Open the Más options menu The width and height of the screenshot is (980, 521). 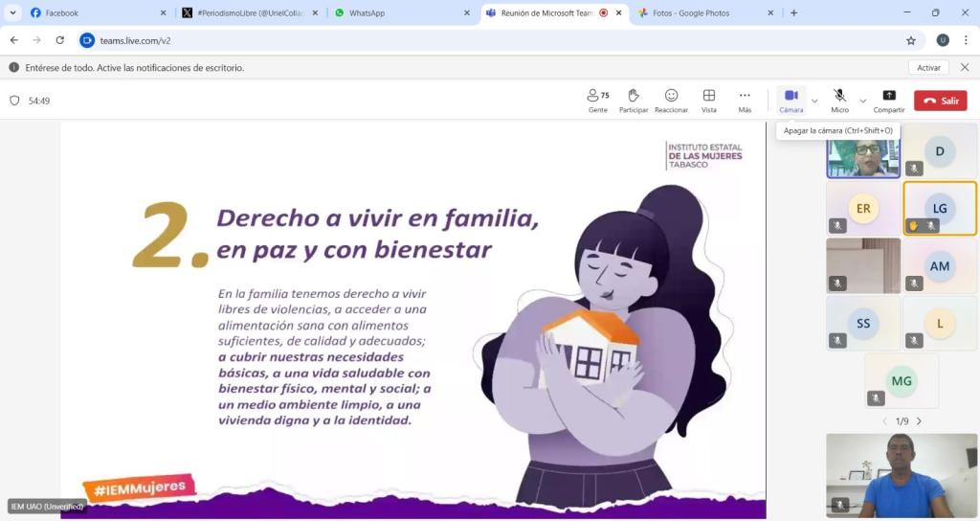coord(745,100)
